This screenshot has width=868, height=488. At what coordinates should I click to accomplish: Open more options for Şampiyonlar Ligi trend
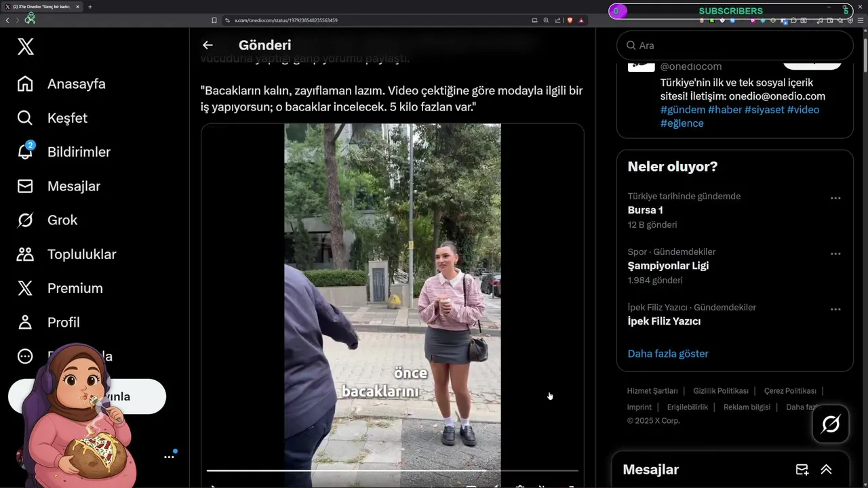[x=835, y=254]
